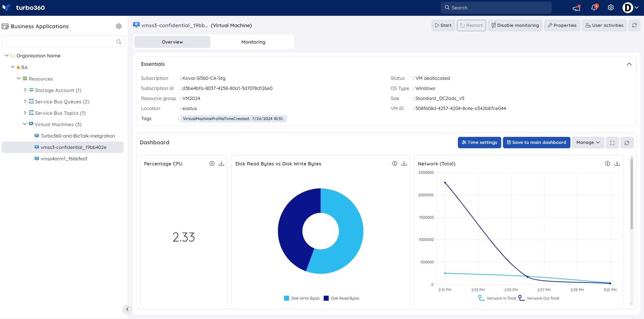Collapse Organisation Name tree node
The image size is (644, 319).
pos(6,55)
